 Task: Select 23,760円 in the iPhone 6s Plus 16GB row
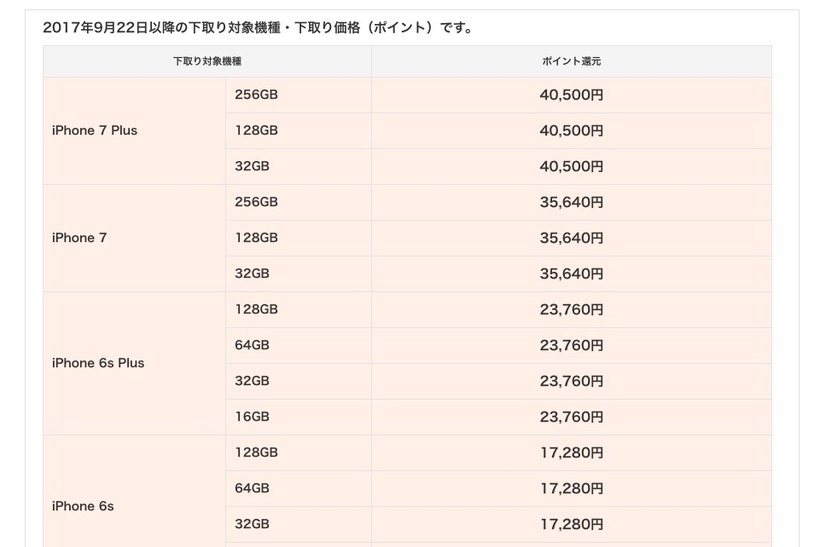[x=572, y=417]
